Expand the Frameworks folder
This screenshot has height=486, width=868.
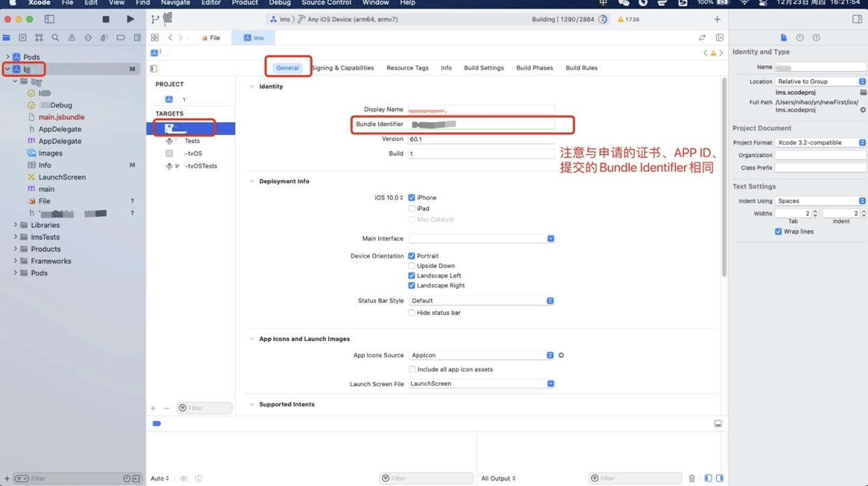pyautogui.click(x=15, y=261)
